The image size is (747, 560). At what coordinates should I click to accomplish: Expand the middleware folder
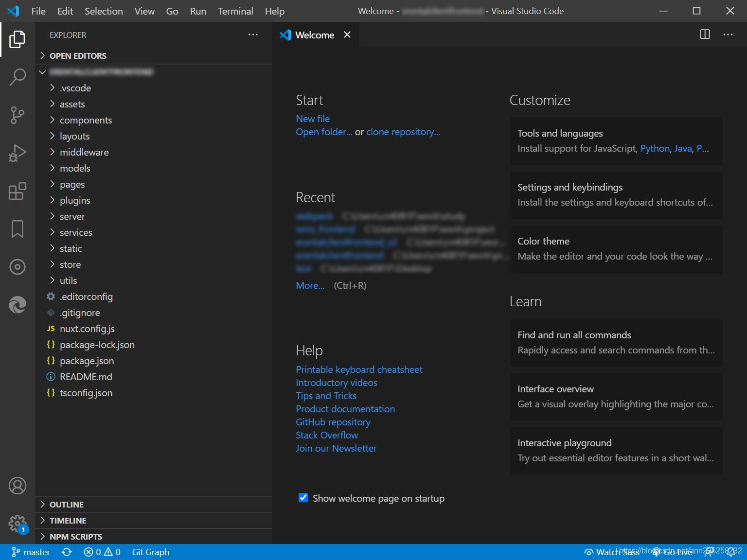click(154, 152)
